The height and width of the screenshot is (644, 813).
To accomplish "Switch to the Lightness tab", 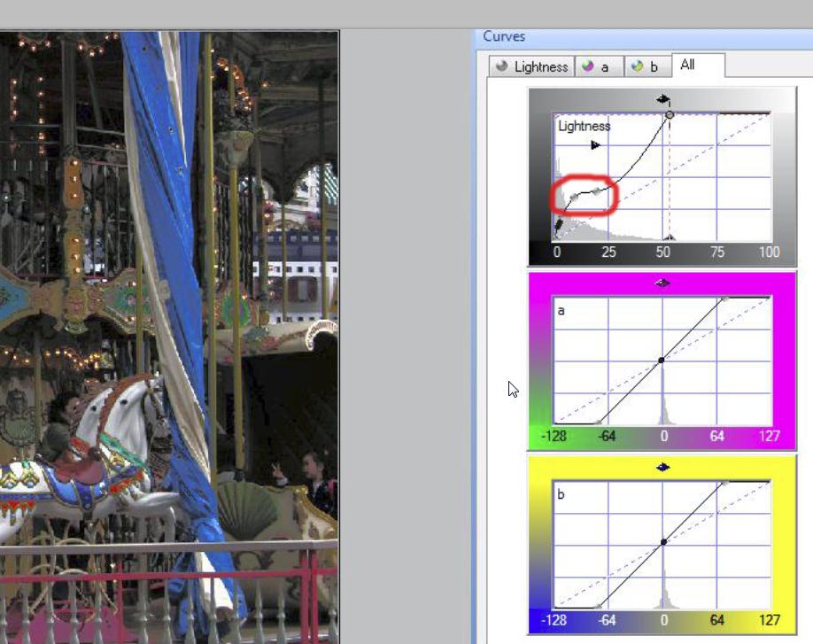I will tap(531, 66).
